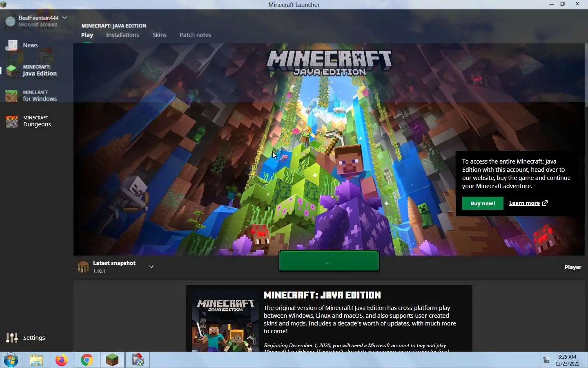Click the BestFountain444 account avatar
This screenshot has height=368, width=588.
11,21
